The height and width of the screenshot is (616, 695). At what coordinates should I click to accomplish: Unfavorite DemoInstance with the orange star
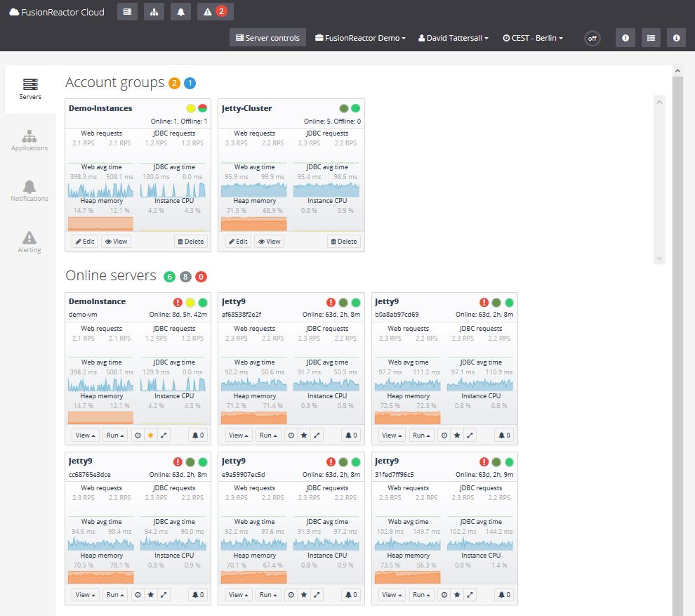click(x=151, y=435)
